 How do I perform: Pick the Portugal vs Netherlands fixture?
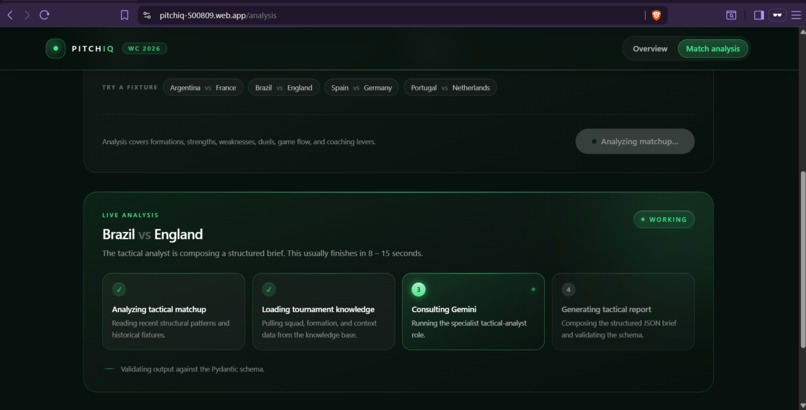click(450, 87)
